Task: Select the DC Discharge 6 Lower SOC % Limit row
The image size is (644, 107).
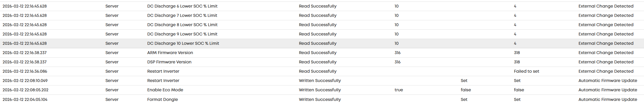Action: point(322,6)
